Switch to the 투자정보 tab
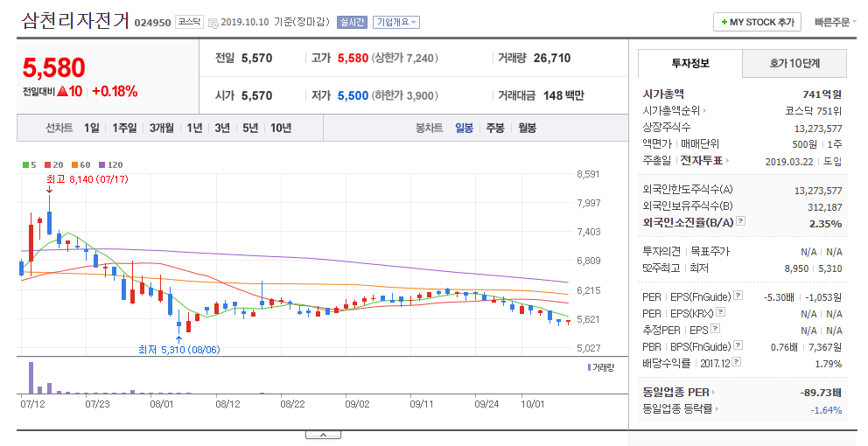The height and width of the screenshot is (446, 868). click(690, 63)
